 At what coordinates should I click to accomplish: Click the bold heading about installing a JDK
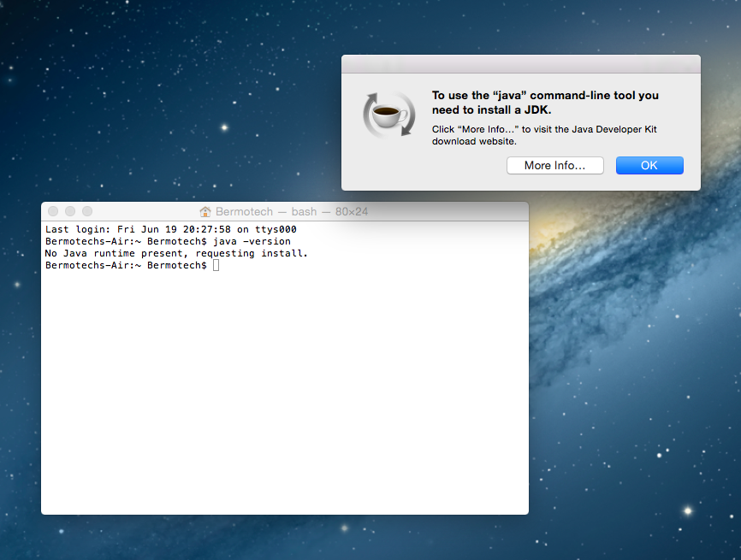pyautogui.click(x=545, y=103)
